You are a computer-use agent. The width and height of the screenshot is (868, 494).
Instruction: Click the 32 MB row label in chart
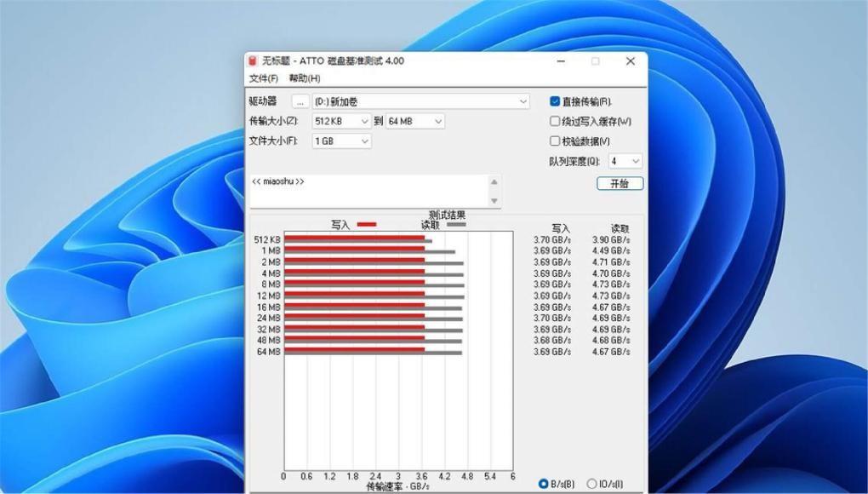pos(269,329)
